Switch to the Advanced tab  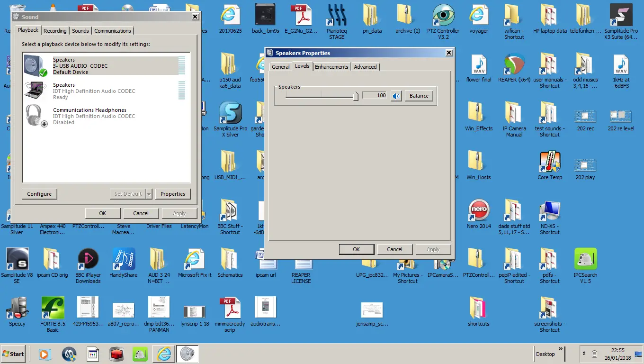pos(365,67)
